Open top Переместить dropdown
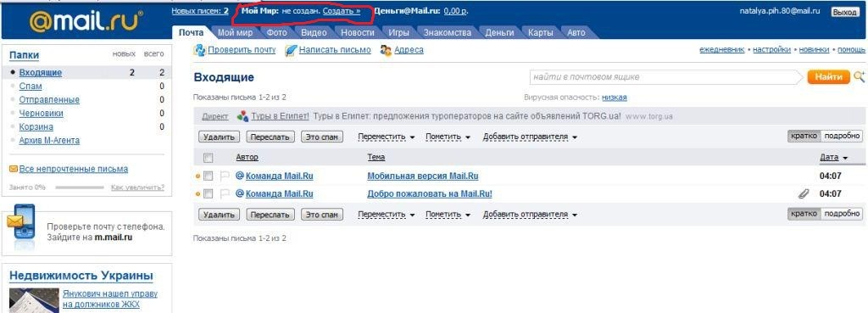Image resolution: width=868 pixels, height=313 pixels. pos(387,137)
